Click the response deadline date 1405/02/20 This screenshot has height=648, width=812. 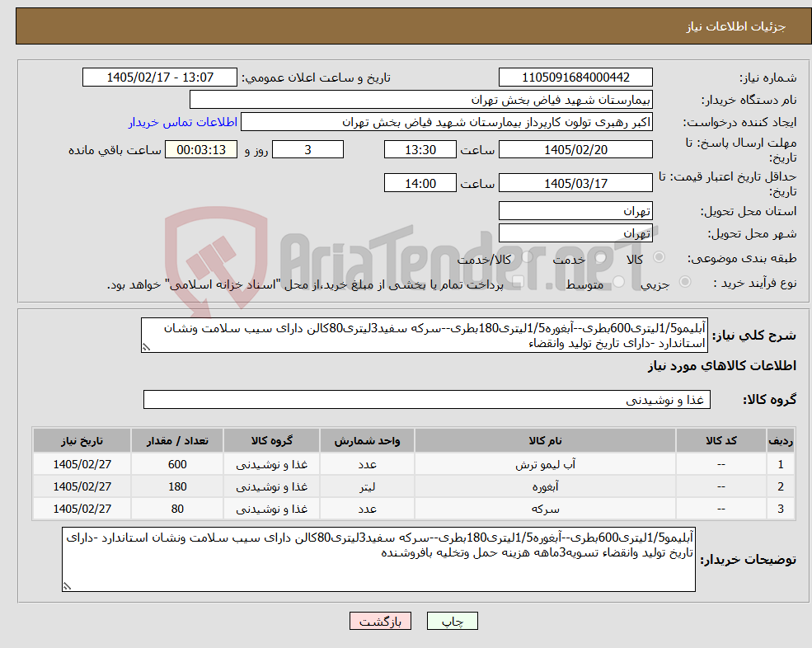[x=575, y=150]
